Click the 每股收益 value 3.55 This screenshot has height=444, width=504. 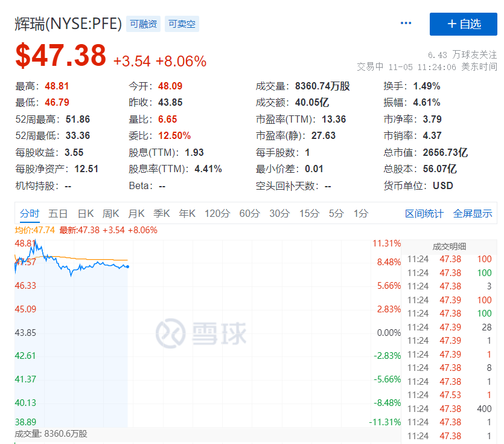point(74,152)
